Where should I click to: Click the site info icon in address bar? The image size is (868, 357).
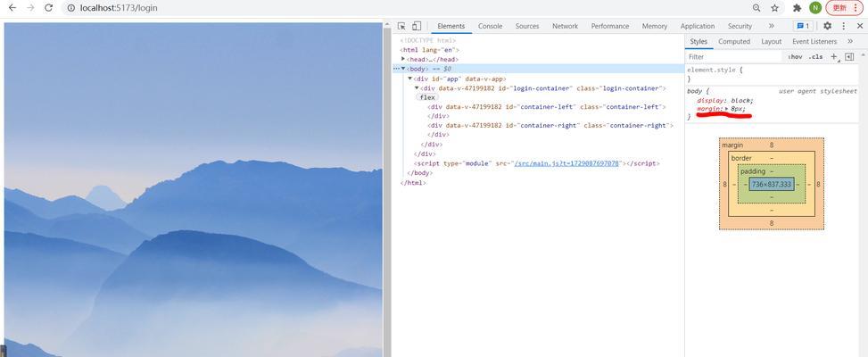point(70,8)
